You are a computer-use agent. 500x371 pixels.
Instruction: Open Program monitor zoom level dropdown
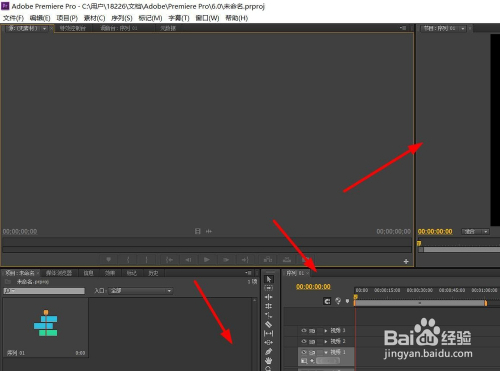475,231
